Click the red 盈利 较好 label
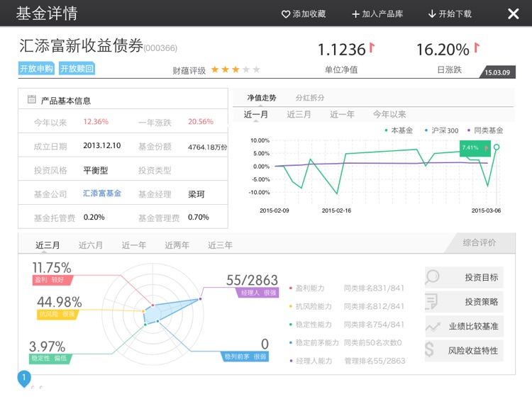The image size is (532, 399). tap(52, 280)
